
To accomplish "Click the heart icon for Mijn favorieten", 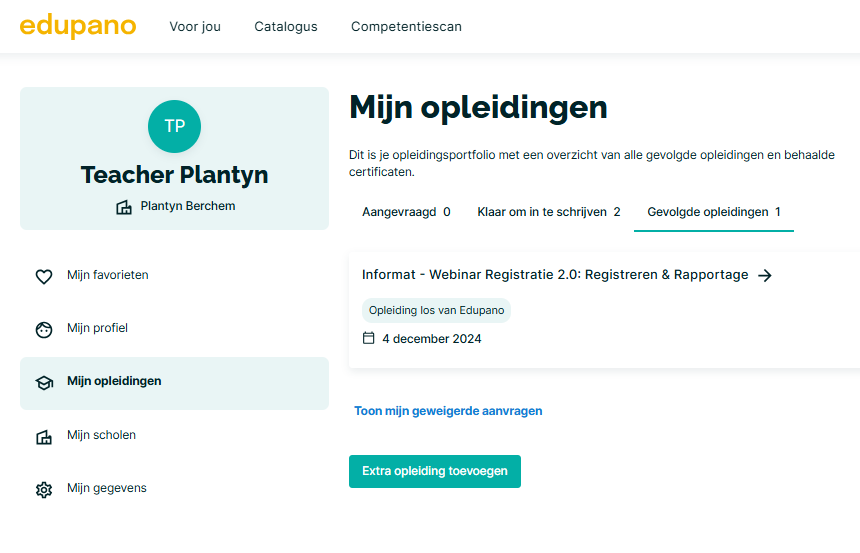I will [44, 276].
